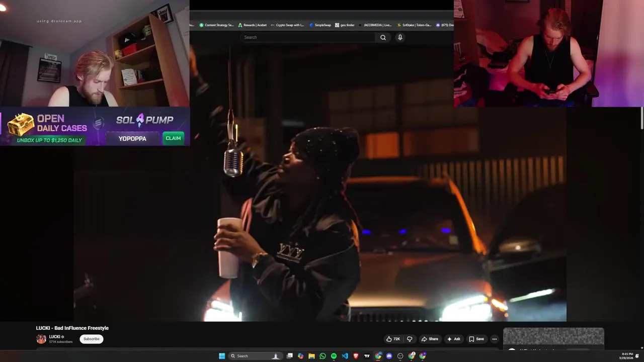Open SolStake Token-Ga bookmark
644x362 pixels.
pos(414,25)
